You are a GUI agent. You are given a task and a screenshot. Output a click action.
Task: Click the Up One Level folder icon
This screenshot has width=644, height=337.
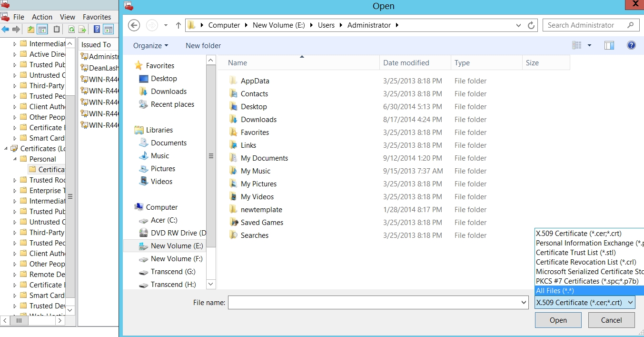pos(31,30)
